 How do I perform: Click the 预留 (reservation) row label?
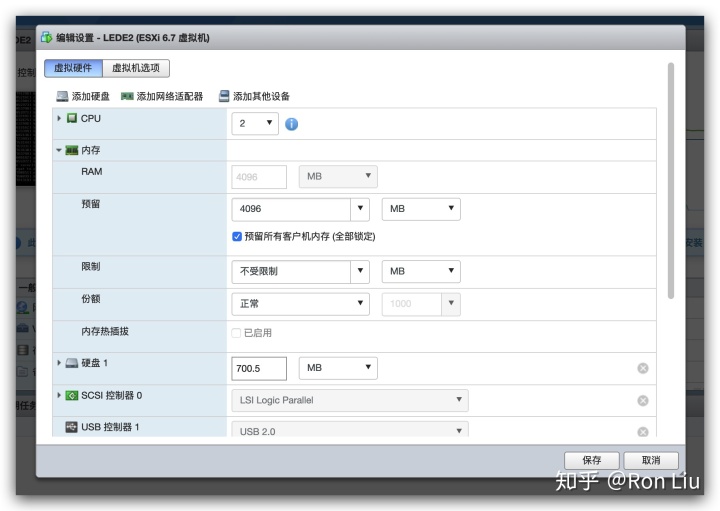[90, 204]
